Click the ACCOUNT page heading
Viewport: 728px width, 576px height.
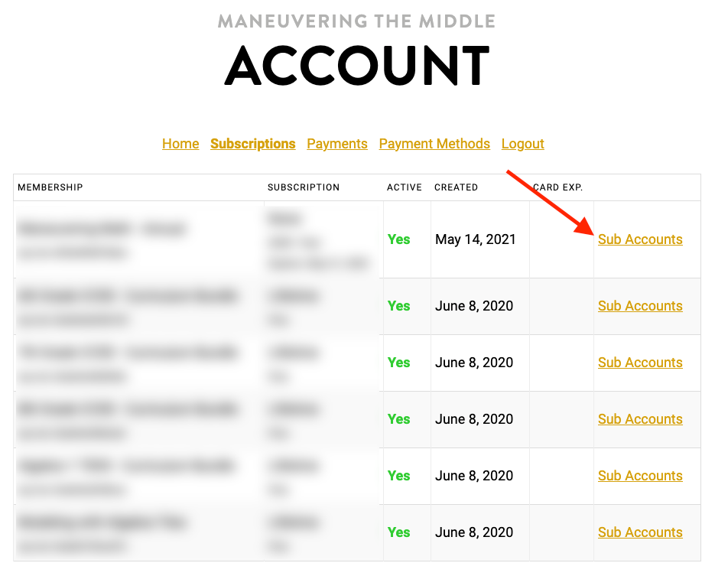tap(357, 65)
